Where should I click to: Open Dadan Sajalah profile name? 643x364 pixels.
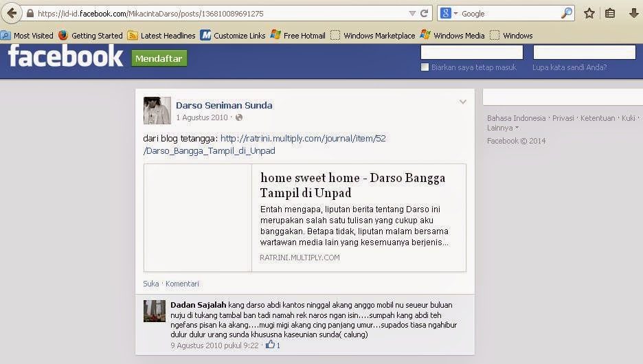pos(199,305)
